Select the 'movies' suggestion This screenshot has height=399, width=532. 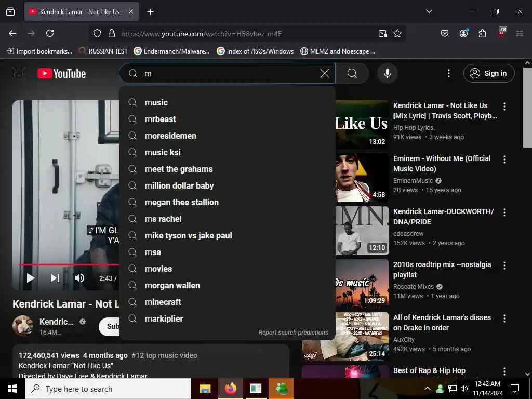[x=228, y=269]
